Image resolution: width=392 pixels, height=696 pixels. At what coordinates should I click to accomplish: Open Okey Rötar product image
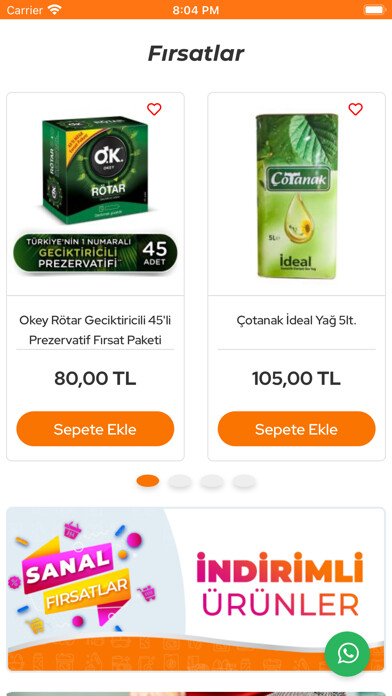95,195
